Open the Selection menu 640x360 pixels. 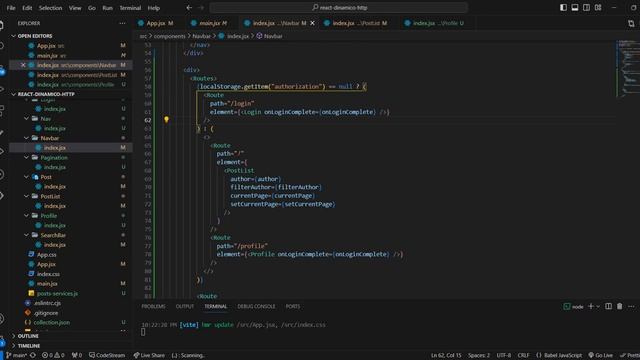(x=50, y=8)
